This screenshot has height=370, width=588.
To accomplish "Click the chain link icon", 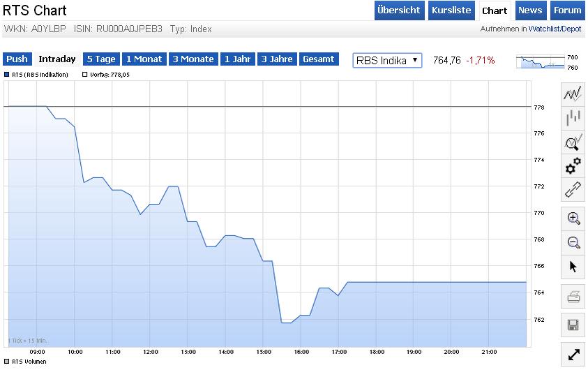I will pos(573,189).
